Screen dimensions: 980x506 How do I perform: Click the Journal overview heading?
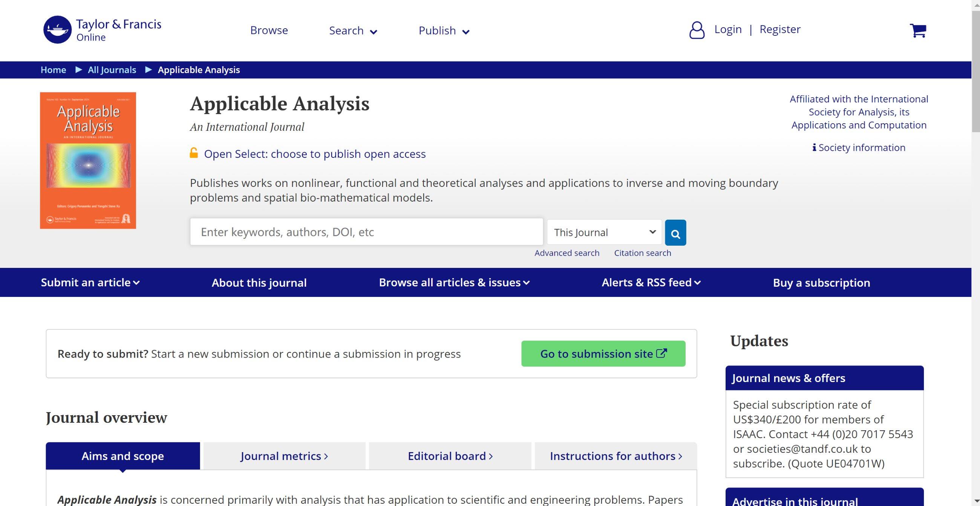pos(107,417)
